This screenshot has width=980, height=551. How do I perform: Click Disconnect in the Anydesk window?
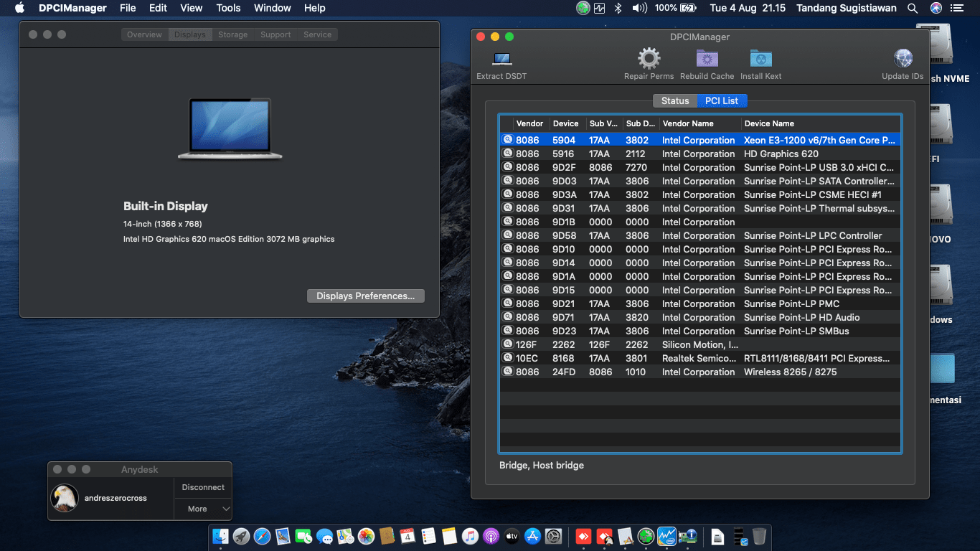point(203,487)
